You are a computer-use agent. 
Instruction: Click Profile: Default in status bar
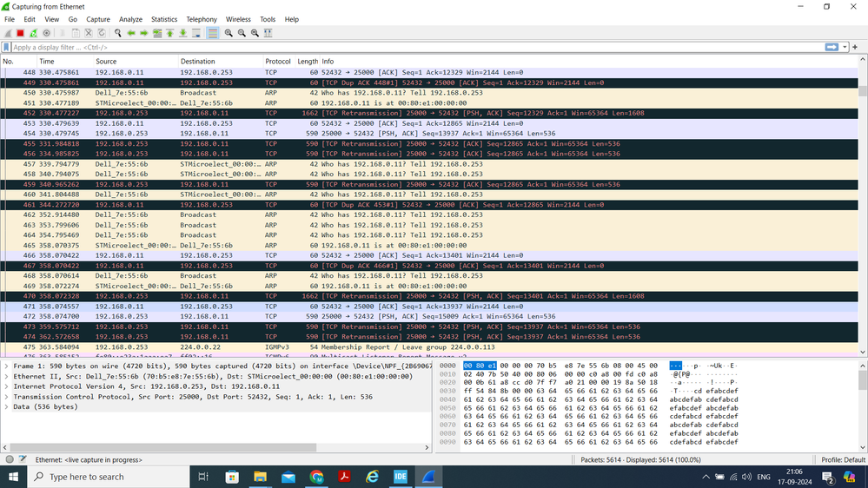[842, 459]
